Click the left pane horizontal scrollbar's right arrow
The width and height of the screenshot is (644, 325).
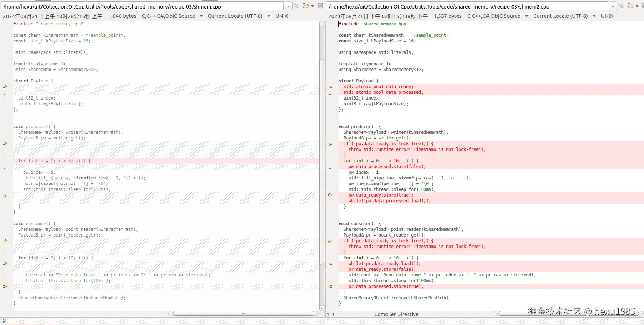(x=316, y=314)
